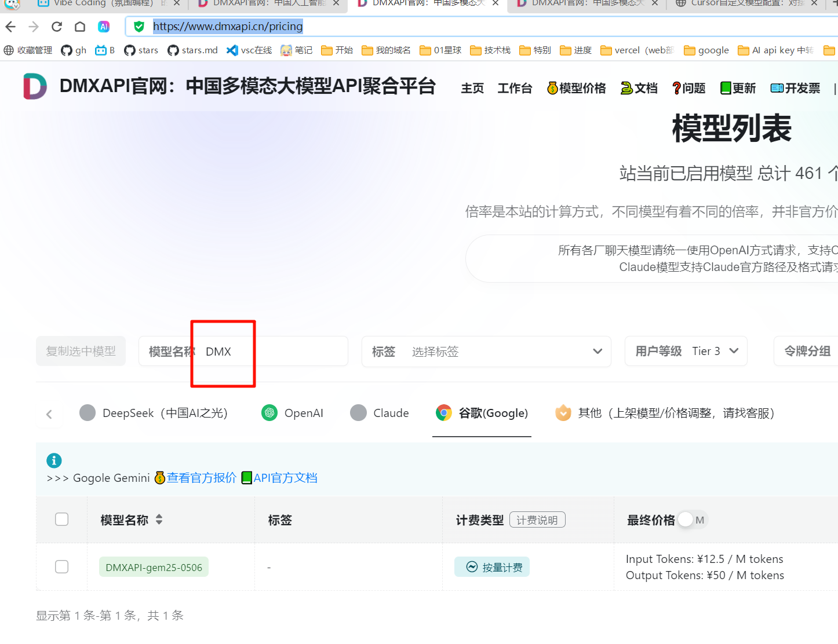Screen dimensions: 838x644
Task: Open the 查看官方报价 link
Action: point(196,478)
